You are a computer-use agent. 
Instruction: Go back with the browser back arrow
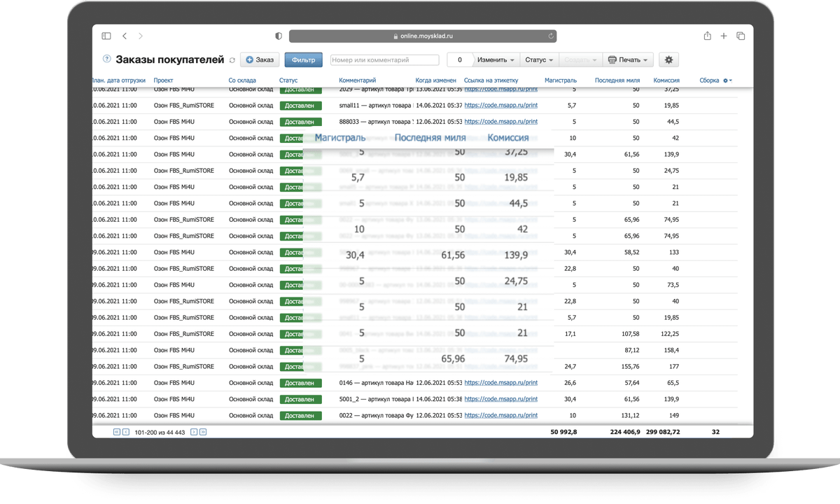click(125, 36)
